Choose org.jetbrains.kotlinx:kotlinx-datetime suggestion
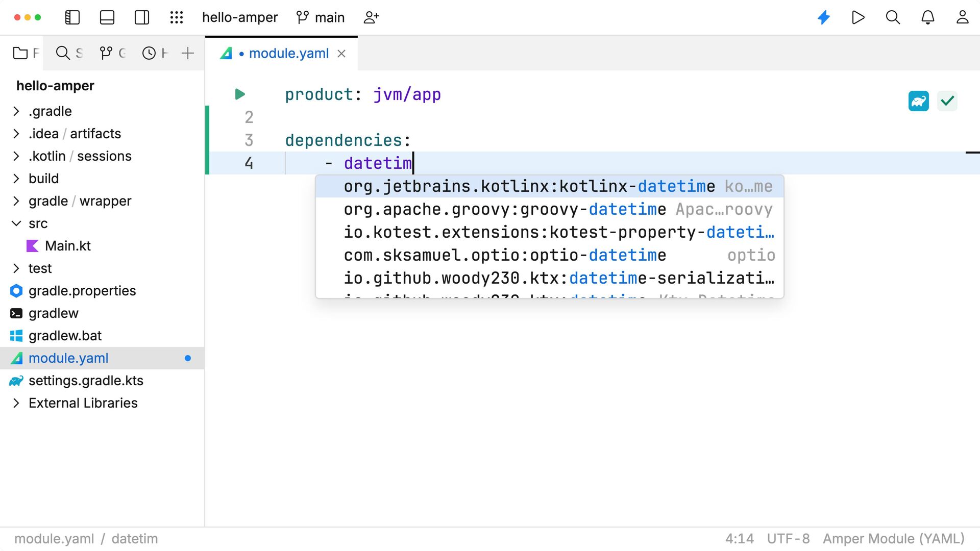Image resolution: width=980 pixels, height=551 pixels. 550,186
